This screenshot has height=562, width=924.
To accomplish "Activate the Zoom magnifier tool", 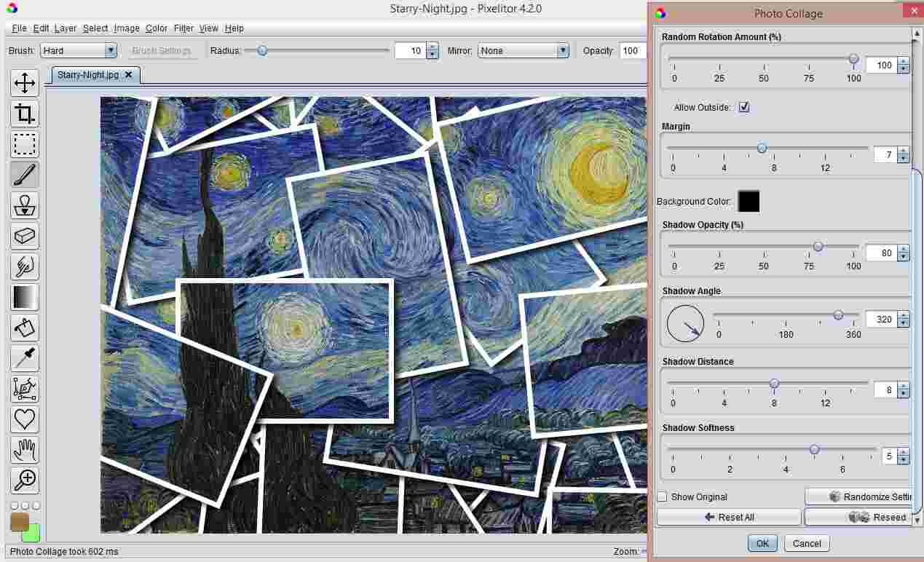I will click(x=25, y=480).
